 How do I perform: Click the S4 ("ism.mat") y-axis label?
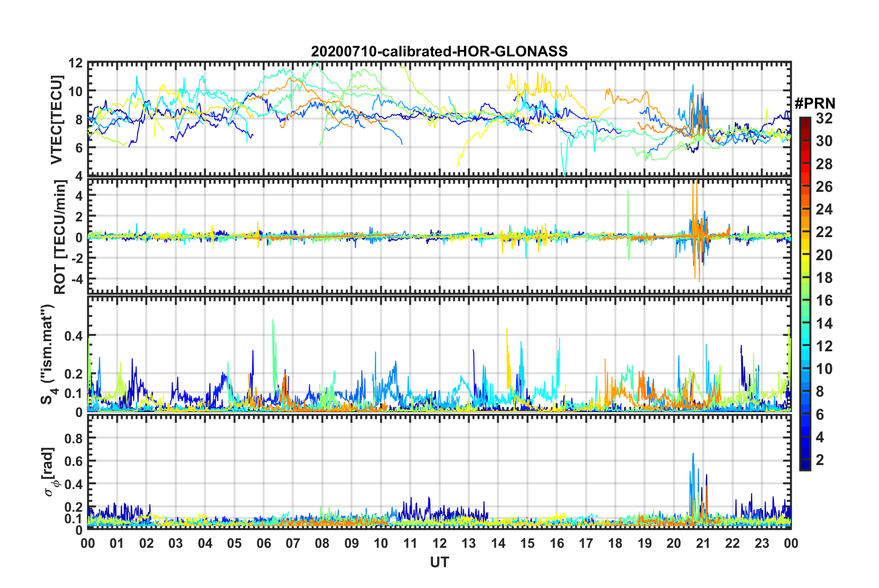click(x=49, y=354)
